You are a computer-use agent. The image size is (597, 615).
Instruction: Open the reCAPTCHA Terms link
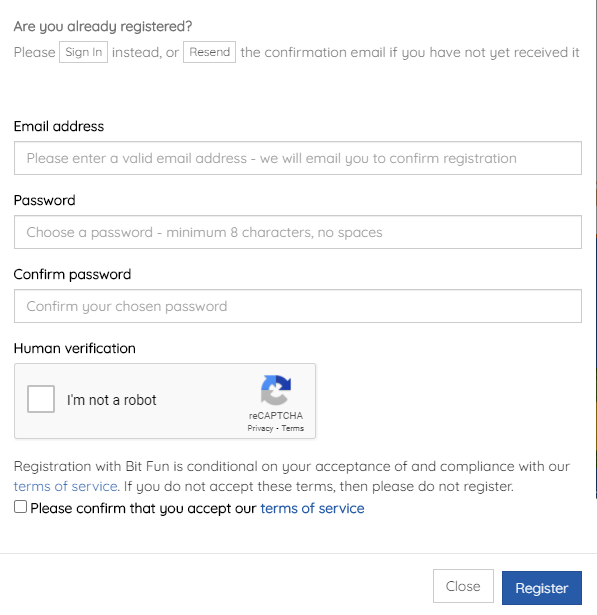[x=293, y=428]
